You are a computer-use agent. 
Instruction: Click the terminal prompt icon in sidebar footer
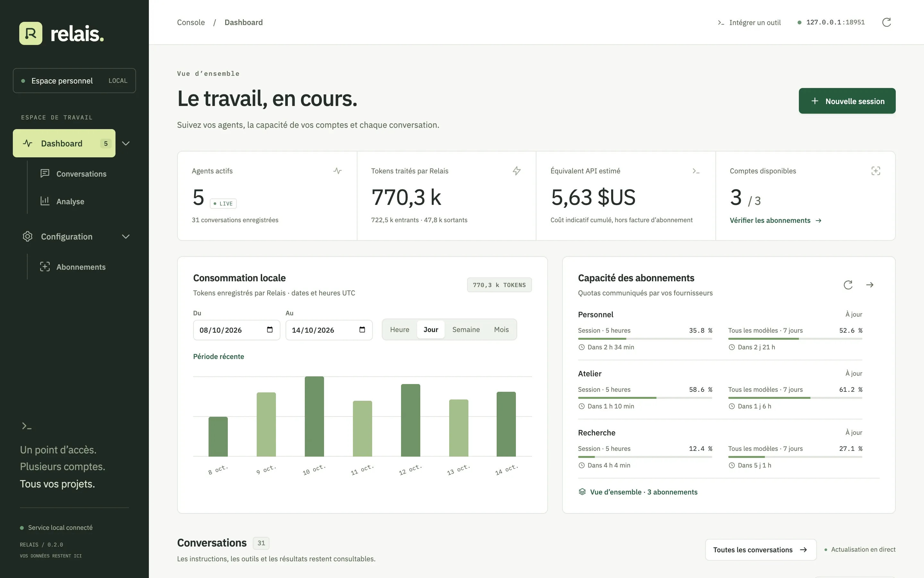(26, 426)
